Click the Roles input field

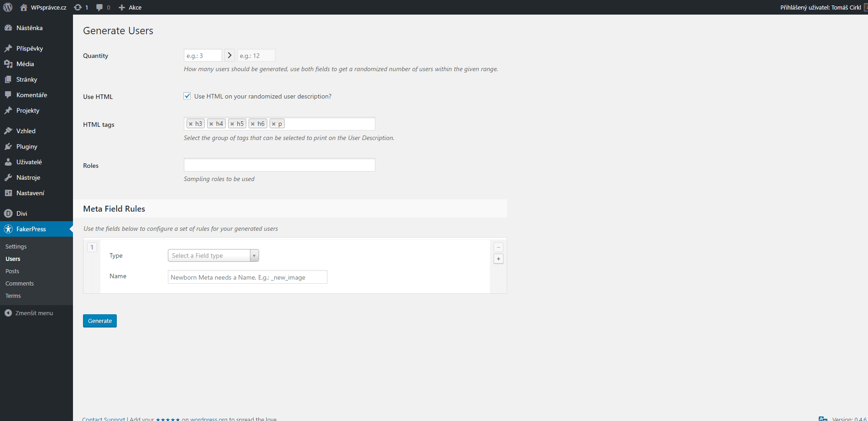click(x=280, y=165)
